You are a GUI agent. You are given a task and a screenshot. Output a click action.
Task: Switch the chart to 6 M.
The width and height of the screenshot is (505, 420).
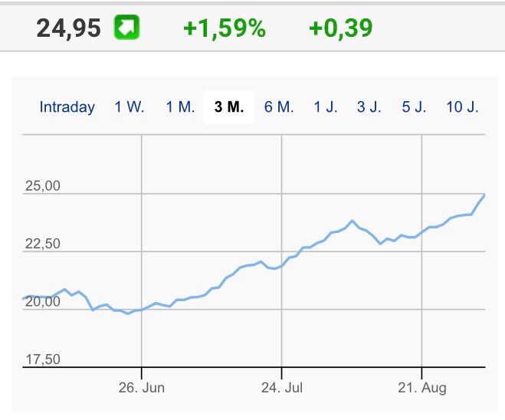(279, 107)
